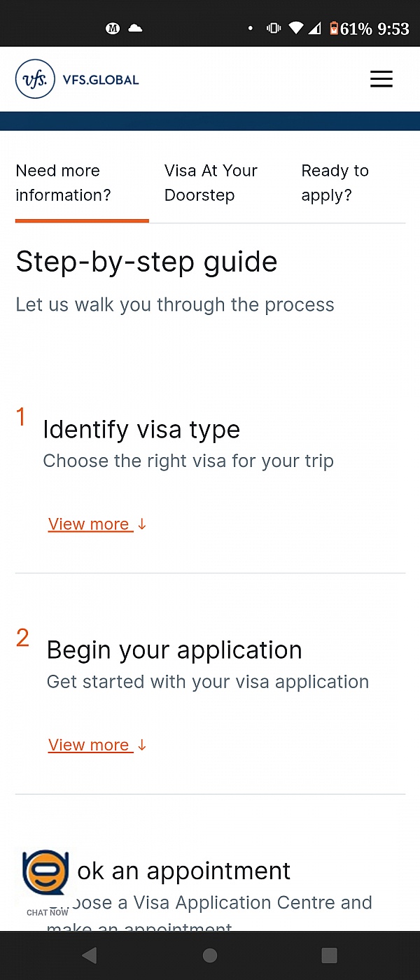This screenshot has width=420, height=980.
Task: Click the Identify visa type heading
Action: point(141,430)
